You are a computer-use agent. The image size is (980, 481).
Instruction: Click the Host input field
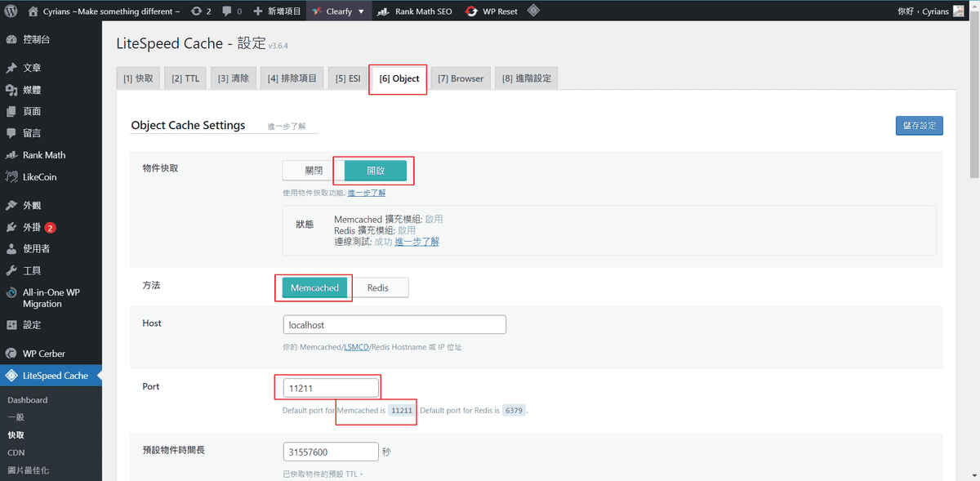tap(394, 324)
